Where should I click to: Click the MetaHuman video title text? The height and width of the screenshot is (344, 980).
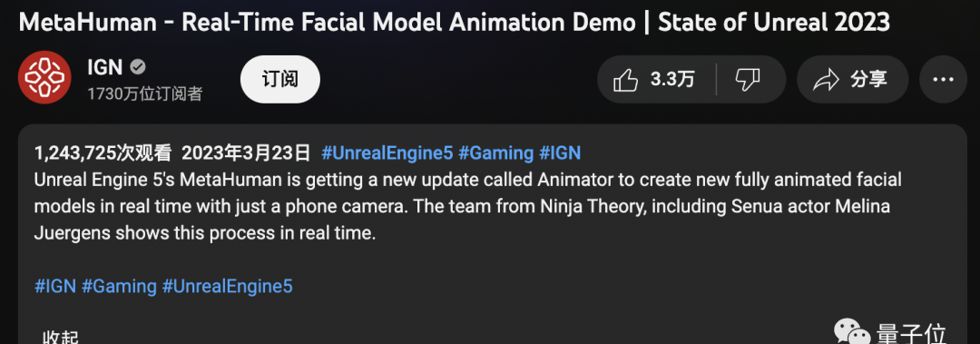pyautogui.click(x=455, y=23)
